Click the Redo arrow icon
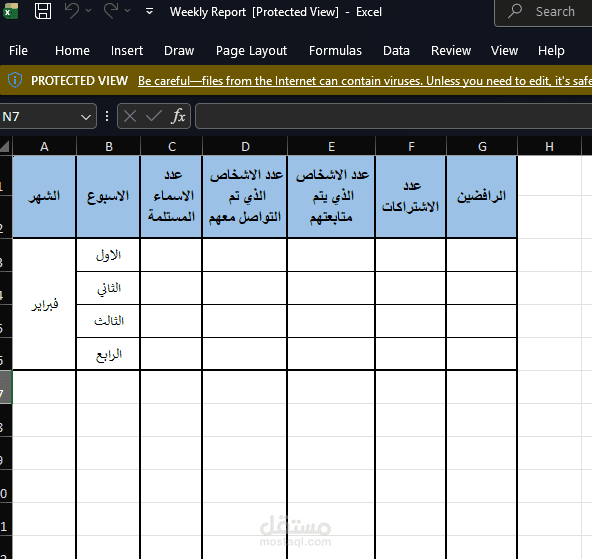This screenshot has height=559, width=592. point(111,11)
